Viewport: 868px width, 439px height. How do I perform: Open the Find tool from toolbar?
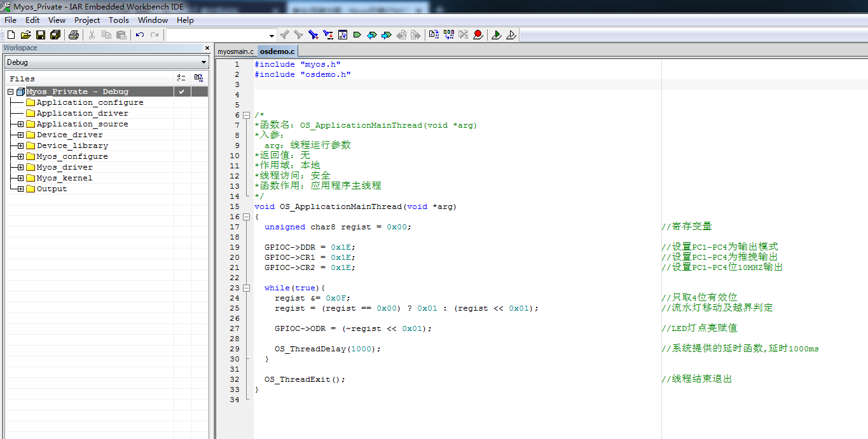click(313, 35)
